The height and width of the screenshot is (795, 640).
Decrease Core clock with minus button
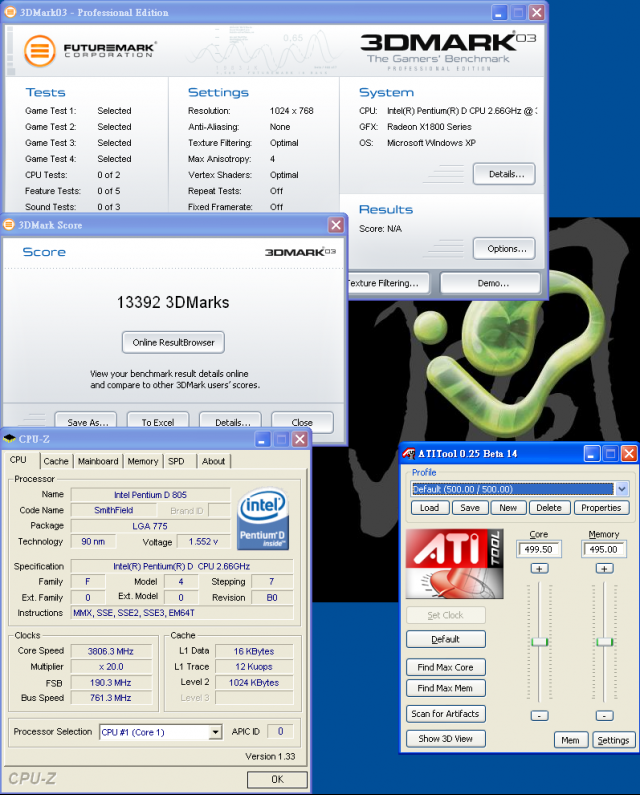[539, 715]
